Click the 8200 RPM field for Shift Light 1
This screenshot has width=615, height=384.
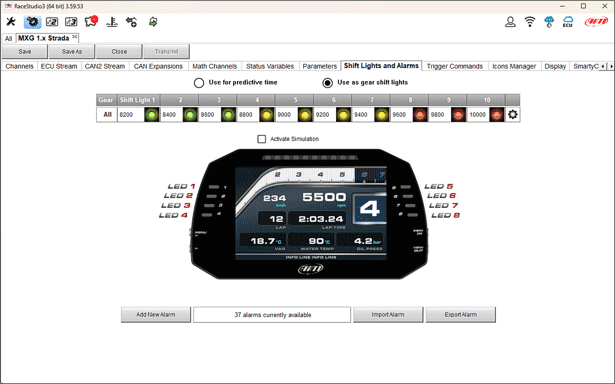pos(131,115)
